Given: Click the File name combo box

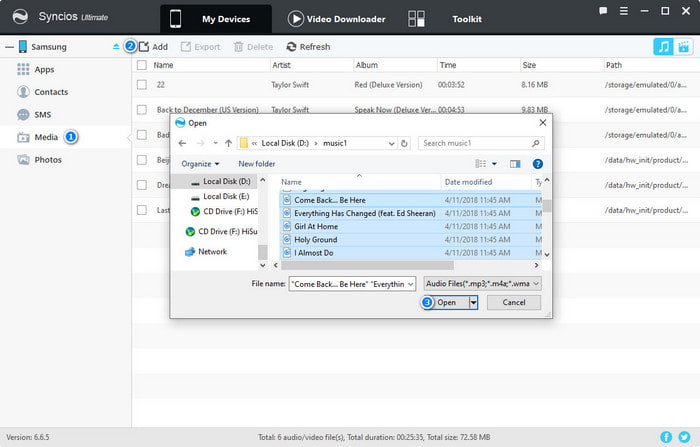Looking at the screenshot, I should (x=352, y=284).
